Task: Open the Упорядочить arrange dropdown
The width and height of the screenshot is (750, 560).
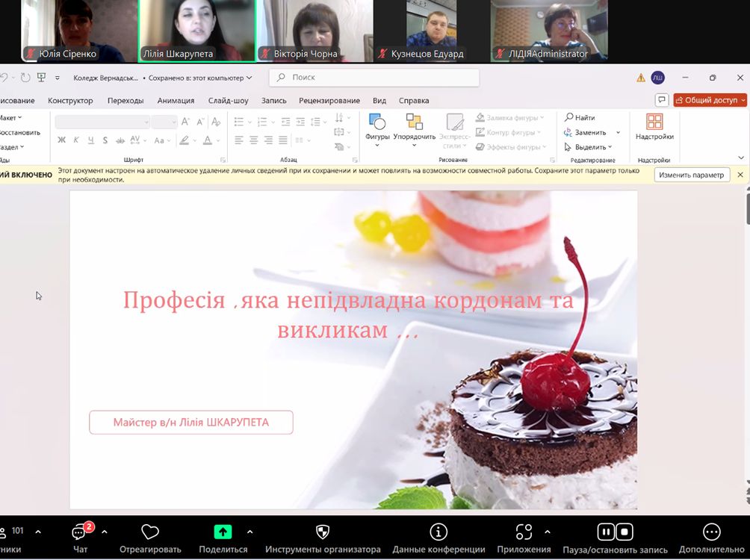Action: (414, 127)
